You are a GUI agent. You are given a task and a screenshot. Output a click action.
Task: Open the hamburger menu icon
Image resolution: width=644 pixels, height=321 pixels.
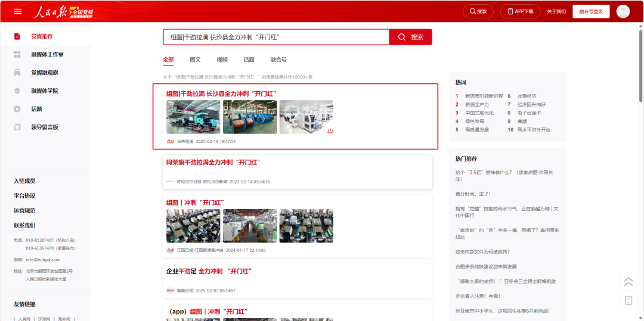coord(18,11)
